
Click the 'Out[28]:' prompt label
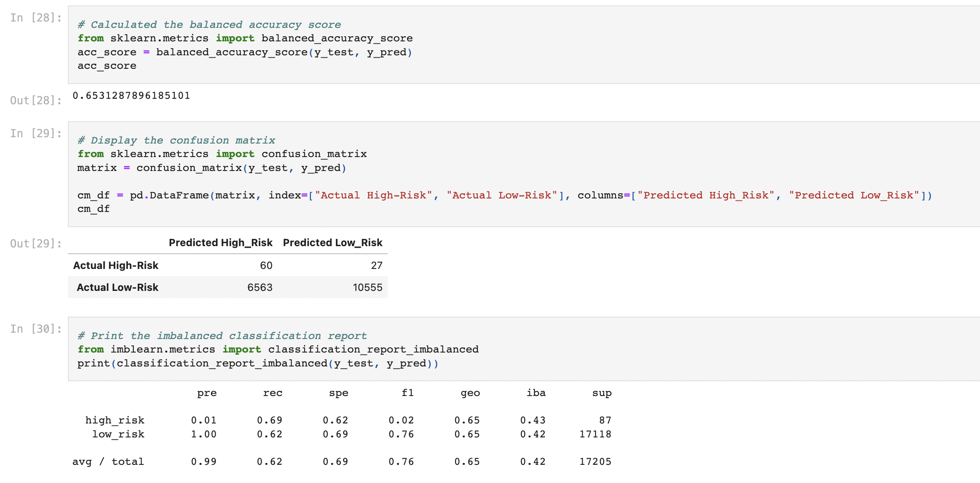36,100
